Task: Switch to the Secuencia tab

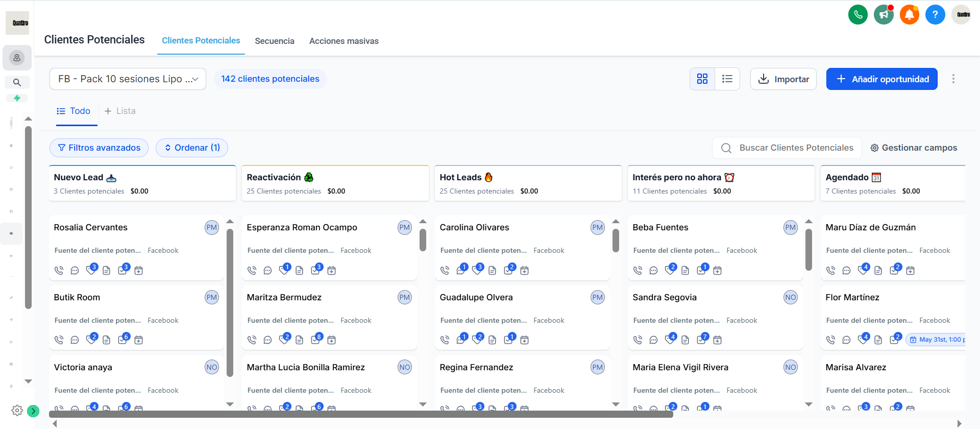Action: [275, 41]
